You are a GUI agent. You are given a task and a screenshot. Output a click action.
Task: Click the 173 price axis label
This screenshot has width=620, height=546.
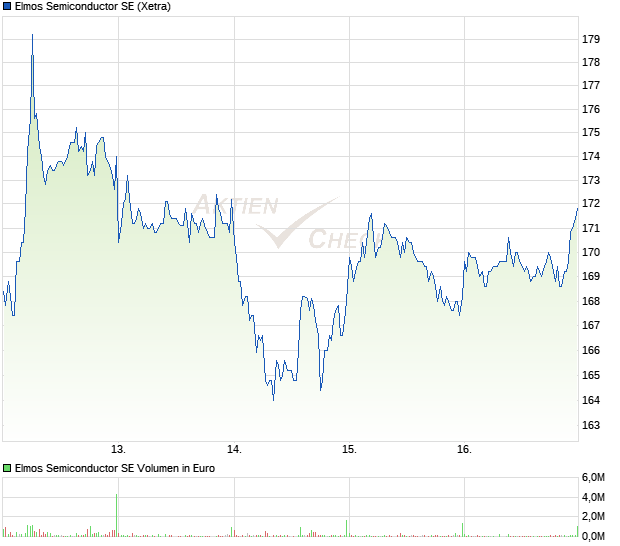click(x=591, y=180)
